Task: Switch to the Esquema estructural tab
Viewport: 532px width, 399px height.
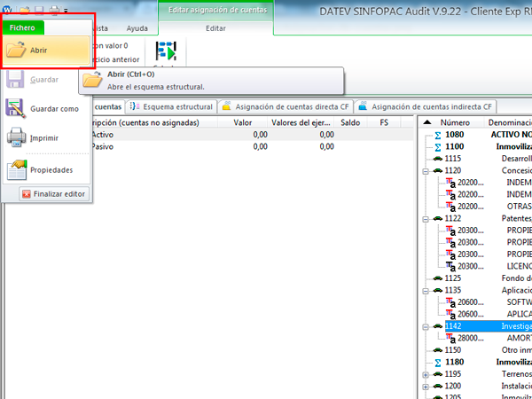Action: click(171, 107)
